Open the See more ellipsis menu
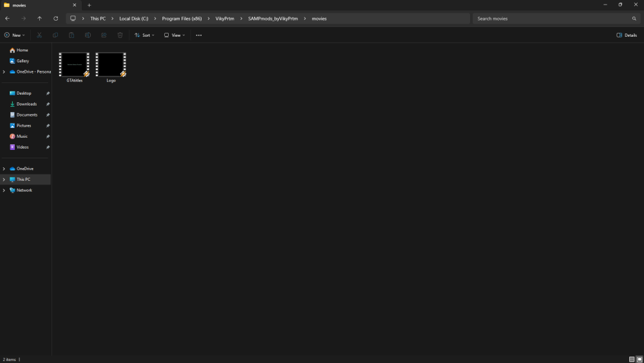 click(x=199, y=35)
